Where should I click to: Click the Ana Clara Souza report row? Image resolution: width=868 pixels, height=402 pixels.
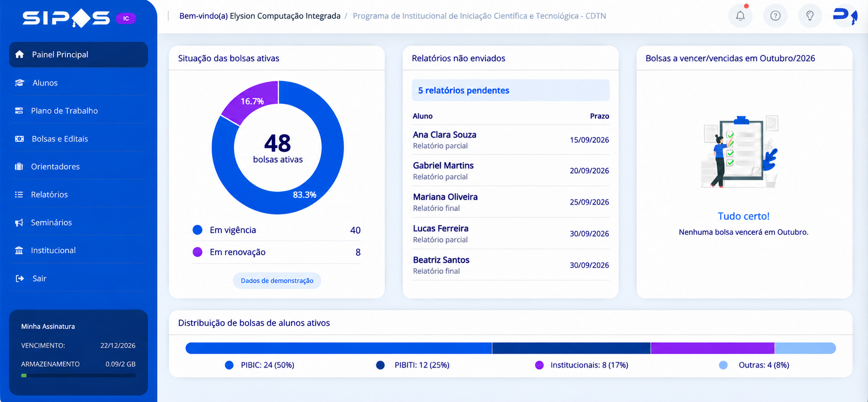(511, 140)
